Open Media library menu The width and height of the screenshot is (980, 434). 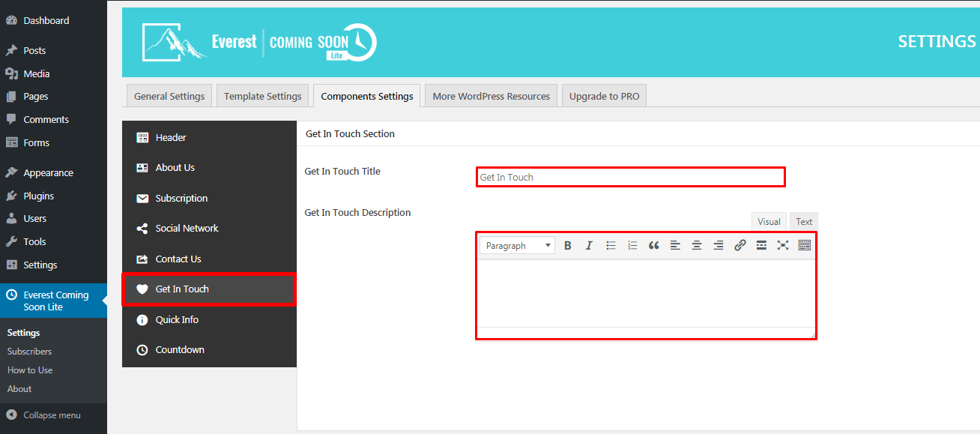point(53,73)
